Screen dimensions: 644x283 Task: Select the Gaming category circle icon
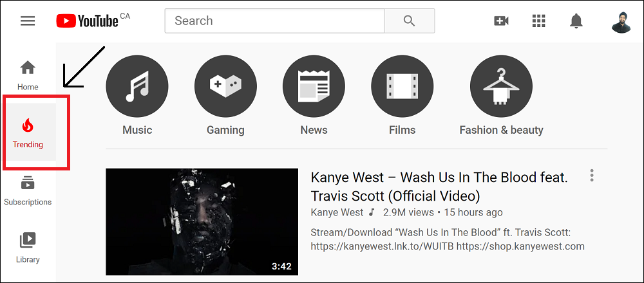(225, 87)
